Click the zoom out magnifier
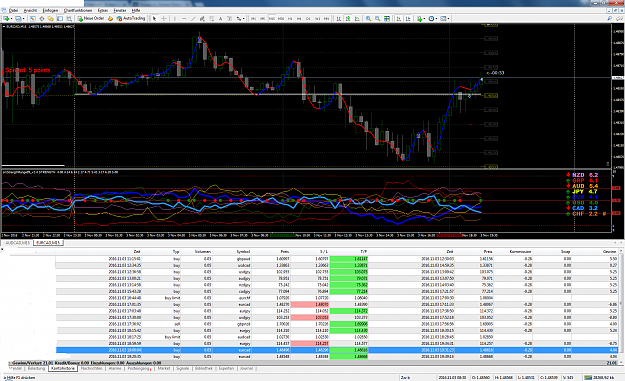625x381 pixels. pos(377,18)
